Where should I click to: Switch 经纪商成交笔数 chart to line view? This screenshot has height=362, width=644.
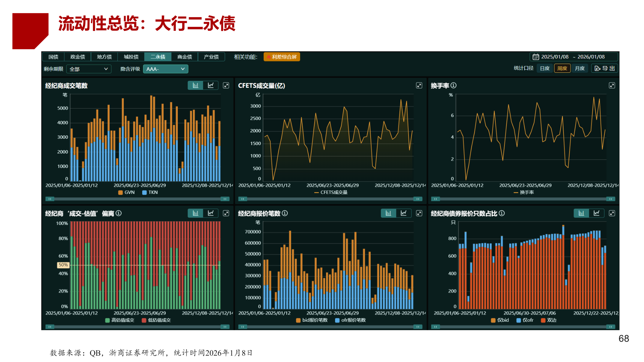click(211, 85)
